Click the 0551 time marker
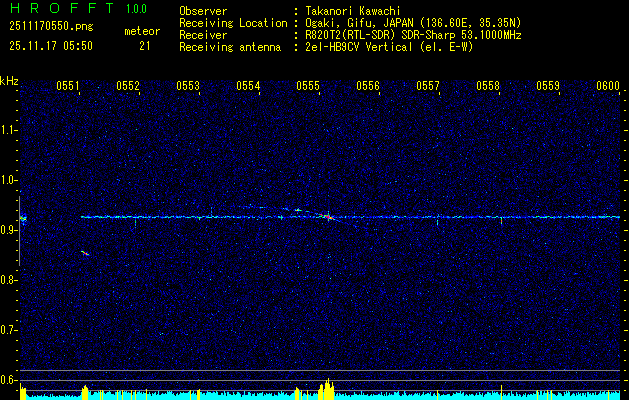 tap(68, 85)
